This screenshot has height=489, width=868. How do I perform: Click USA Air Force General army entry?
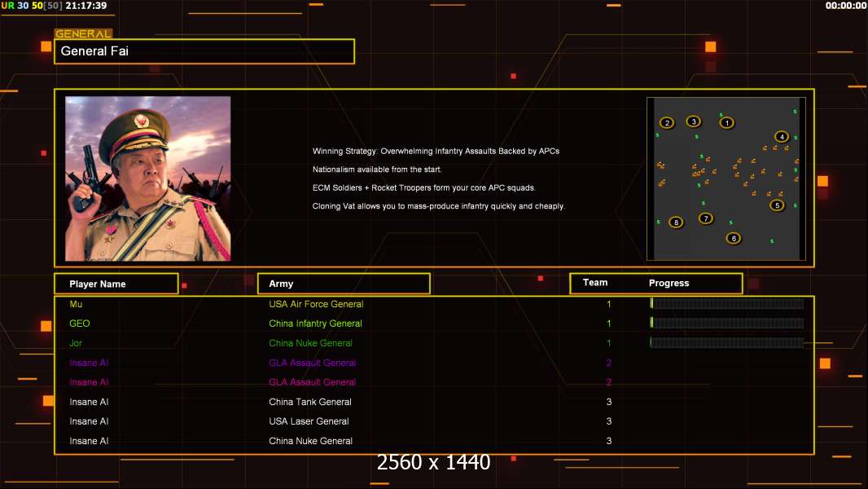[x=316, y=304]
